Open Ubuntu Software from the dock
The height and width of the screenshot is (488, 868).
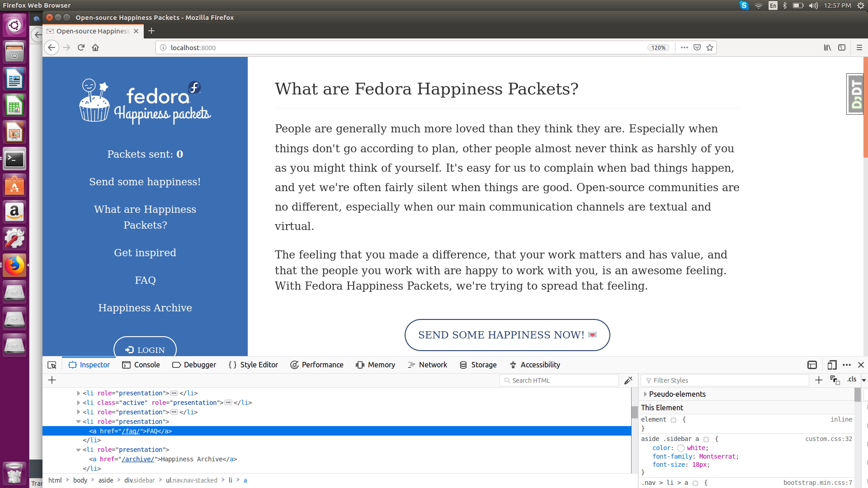(14, 186)
